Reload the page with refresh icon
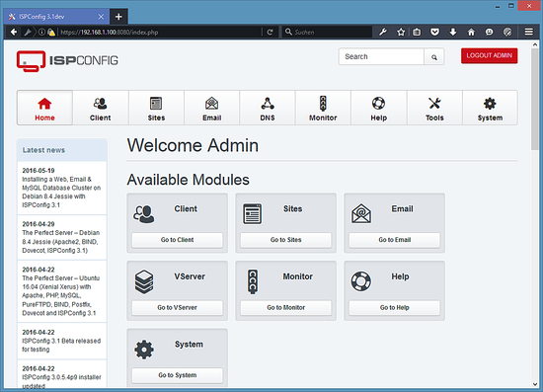The width and height of the screenshot is (543, 392). tap(271, 33)
